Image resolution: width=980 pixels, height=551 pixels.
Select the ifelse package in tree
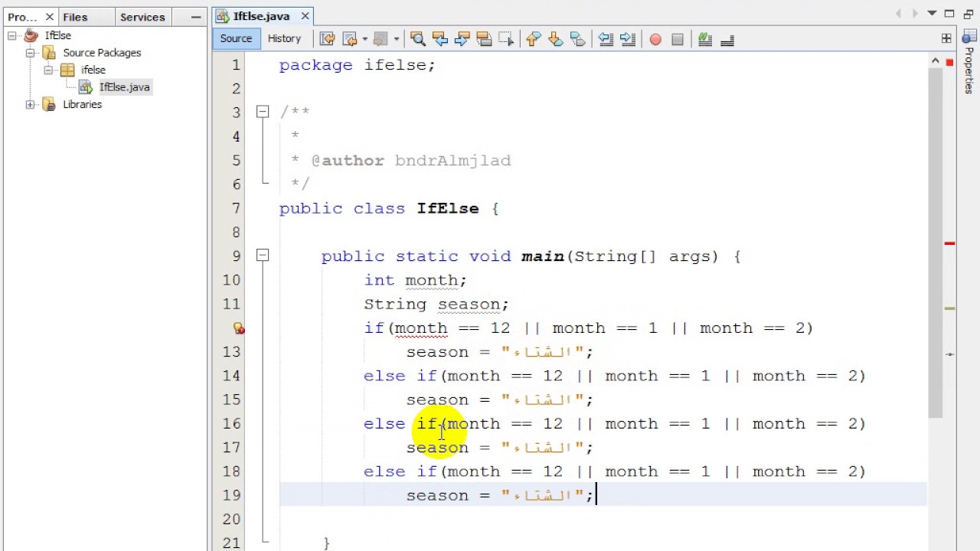coord(93,70)
